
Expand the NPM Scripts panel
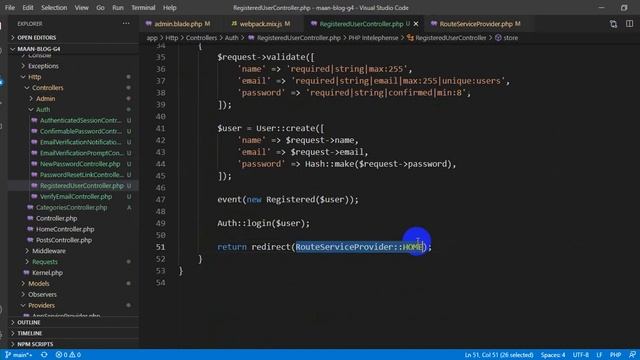(x=73, y=344)
